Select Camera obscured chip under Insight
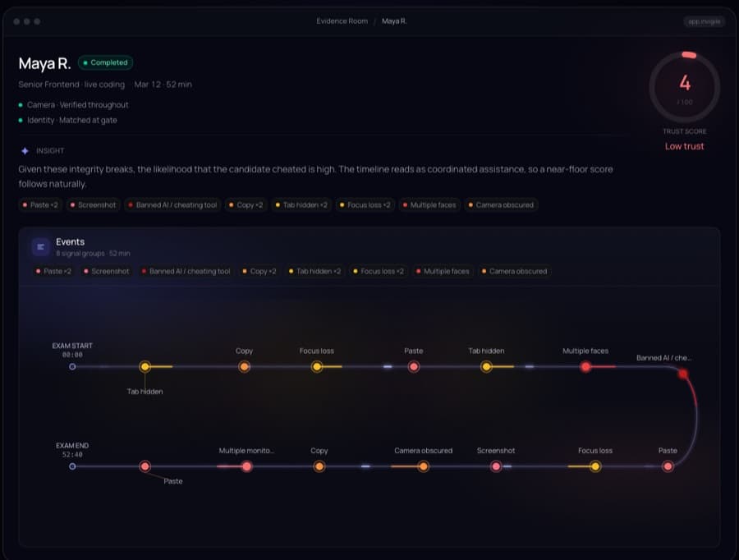This screenshot has width=739, height=560. tap(501, 205)
